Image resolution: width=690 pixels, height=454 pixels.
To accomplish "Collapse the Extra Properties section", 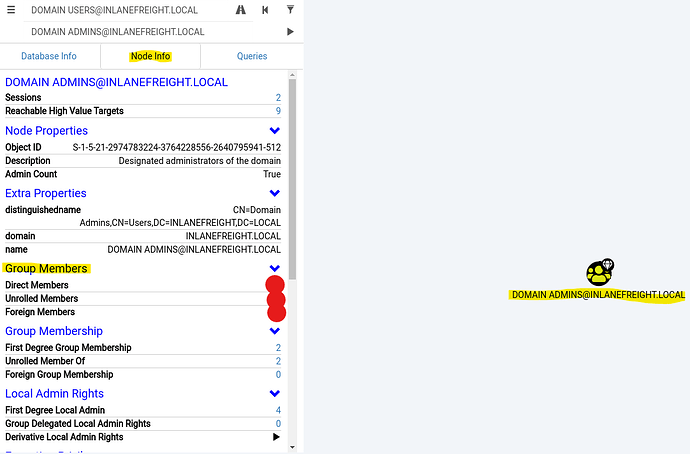I will (x=275, y=193).
